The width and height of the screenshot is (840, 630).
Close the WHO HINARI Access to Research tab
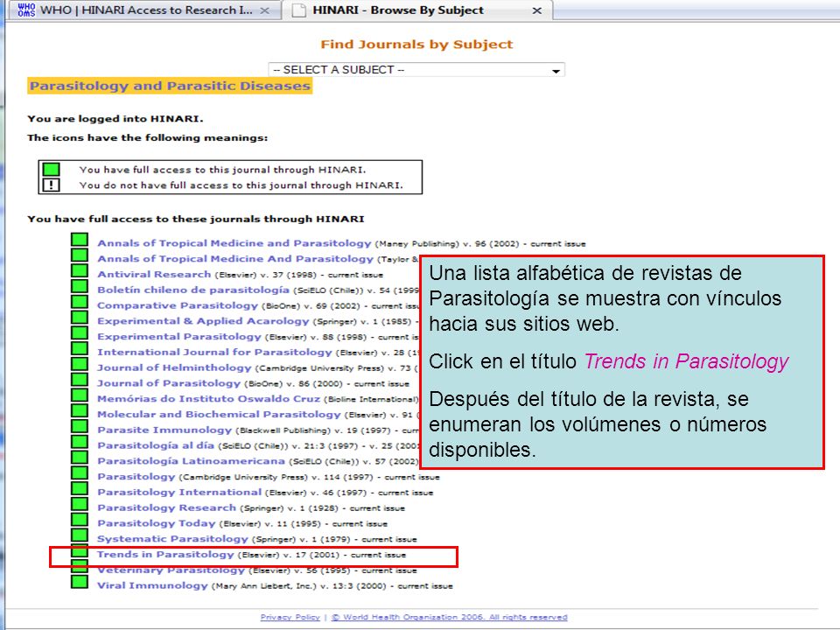click(264, 10)
